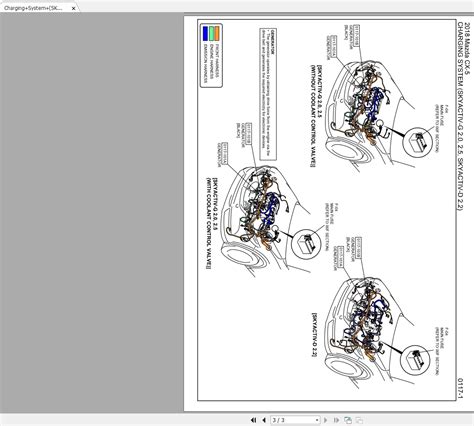This screenshot has height=426, width=474.
Task: Jump to the last page
Action: click(x=336, y=420)
